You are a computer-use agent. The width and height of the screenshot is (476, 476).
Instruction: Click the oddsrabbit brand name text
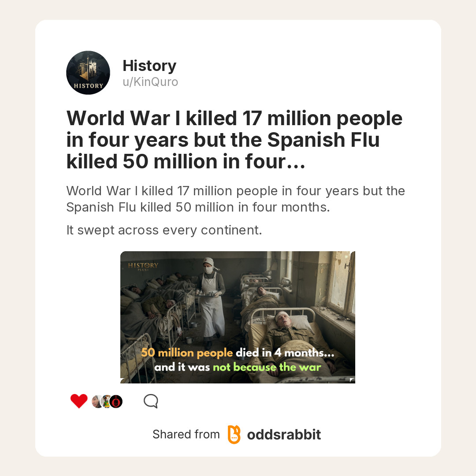(284, 435)
